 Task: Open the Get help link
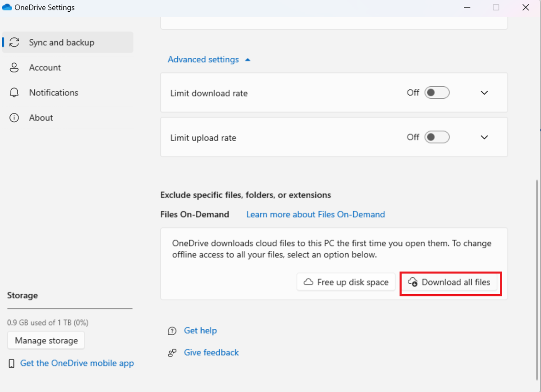click(x=200, y=330)
